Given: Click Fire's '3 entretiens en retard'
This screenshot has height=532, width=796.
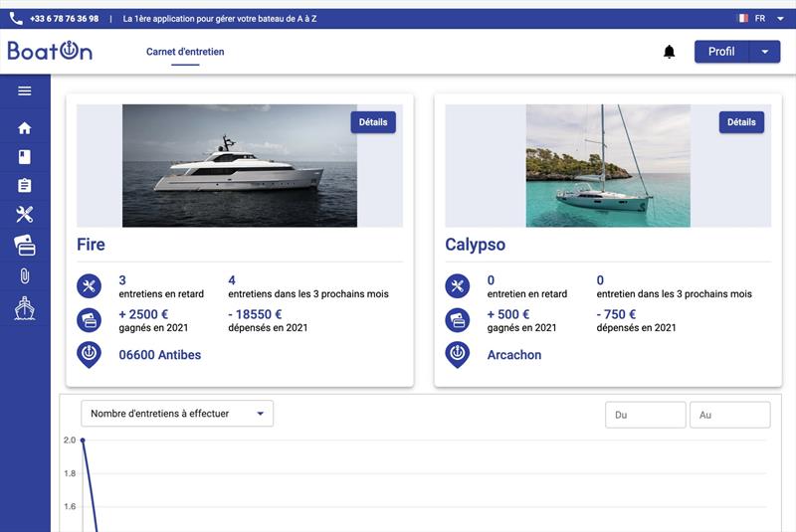Looking at the screenshot, I should [x=161, y=286].
